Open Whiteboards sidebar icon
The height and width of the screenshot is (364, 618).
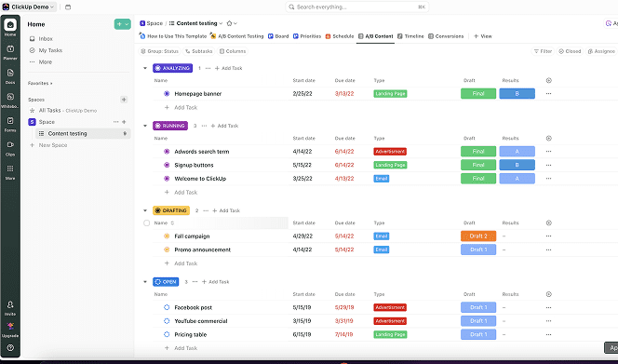pyautogui.click(x=10, y=100)
